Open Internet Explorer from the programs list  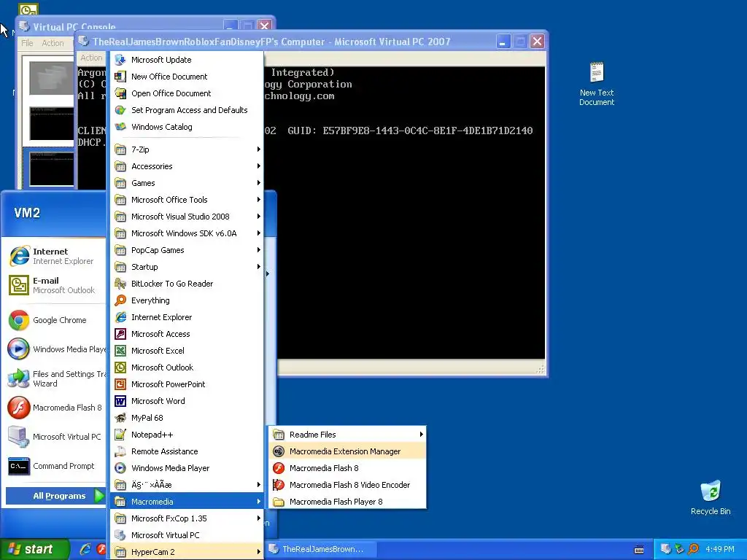tap(187, 317)
